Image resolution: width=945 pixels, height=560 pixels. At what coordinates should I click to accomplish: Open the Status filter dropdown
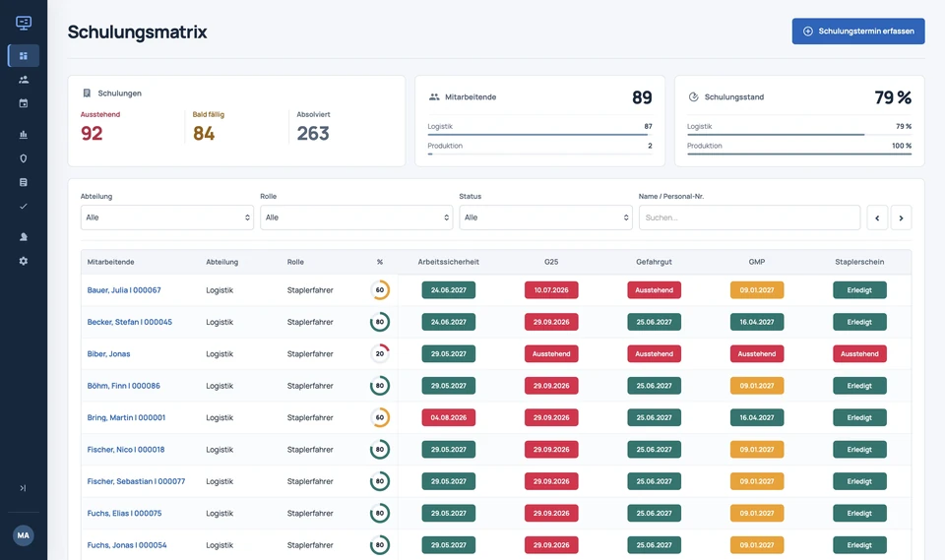coord(545,218)
